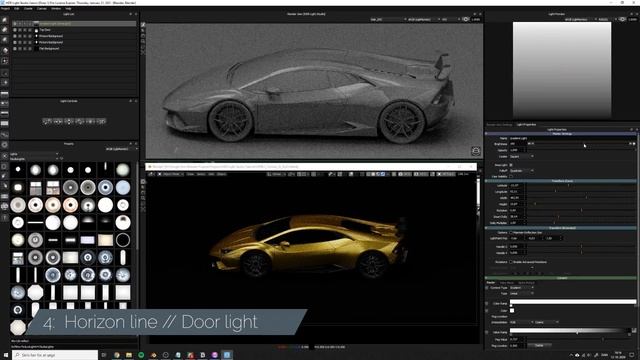Image resolution: width=640 pixels, height=360 pixels.
Task: Open the Presets Lights category dropdown
Action: (x=34, y=154)
